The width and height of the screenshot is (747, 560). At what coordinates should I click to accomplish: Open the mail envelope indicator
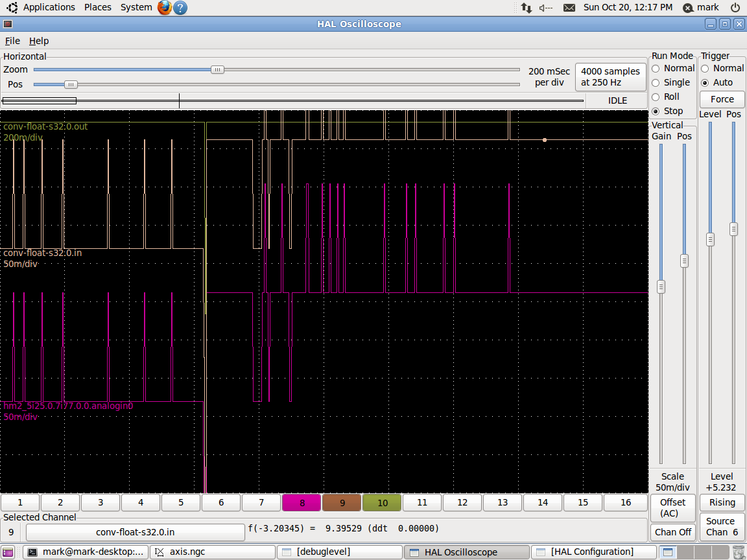pyautogui.click(x=569, y=8)
